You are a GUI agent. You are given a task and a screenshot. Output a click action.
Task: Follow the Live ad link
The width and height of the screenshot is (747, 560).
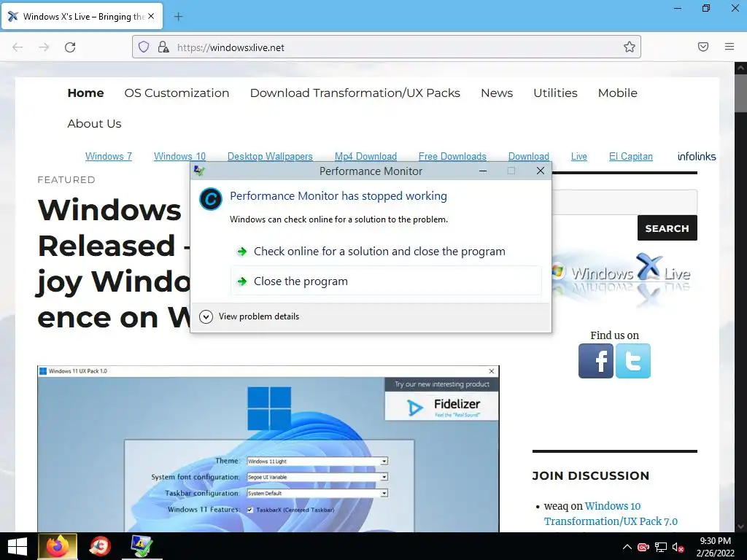click(x=578, y=156)
